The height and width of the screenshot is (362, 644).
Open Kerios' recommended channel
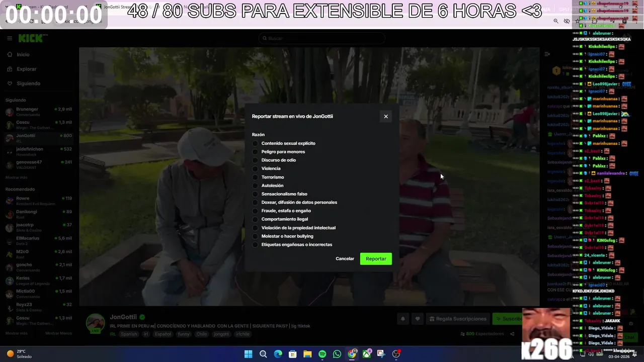click(39, 281)
